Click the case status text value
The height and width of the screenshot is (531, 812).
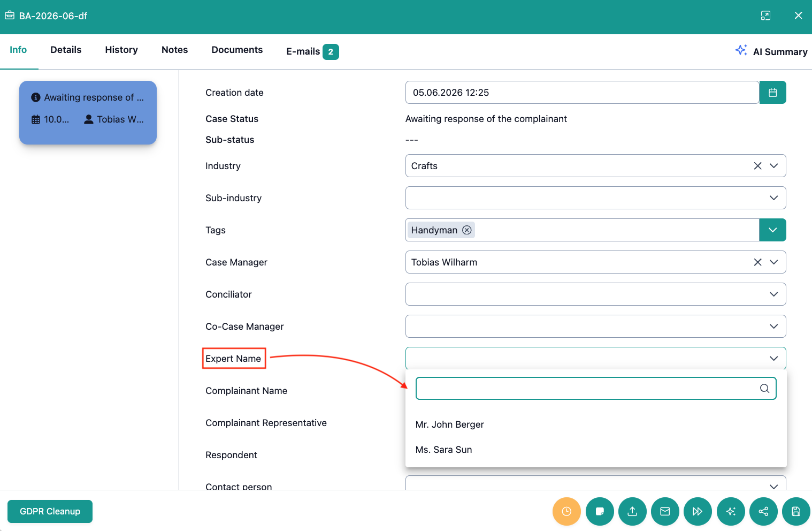click(486, 119)
